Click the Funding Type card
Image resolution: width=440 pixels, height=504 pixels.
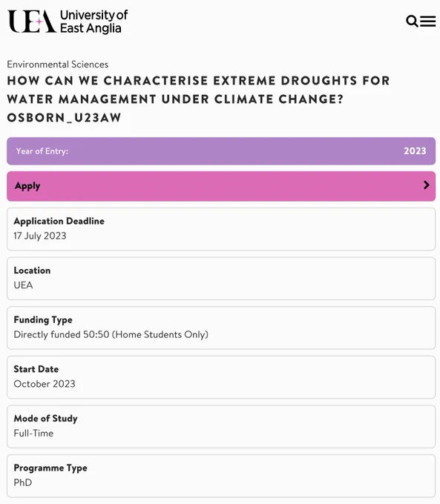tap(221, 328)
